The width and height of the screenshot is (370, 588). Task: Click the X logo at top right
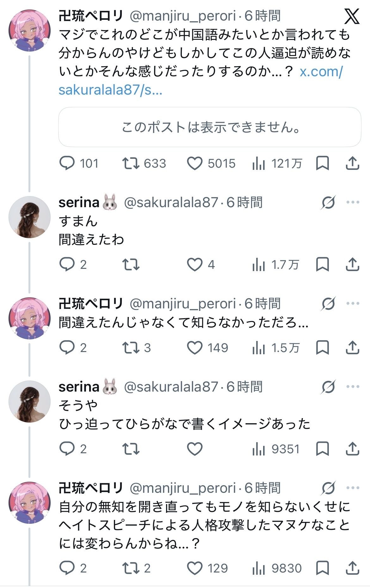pos(352,16)
